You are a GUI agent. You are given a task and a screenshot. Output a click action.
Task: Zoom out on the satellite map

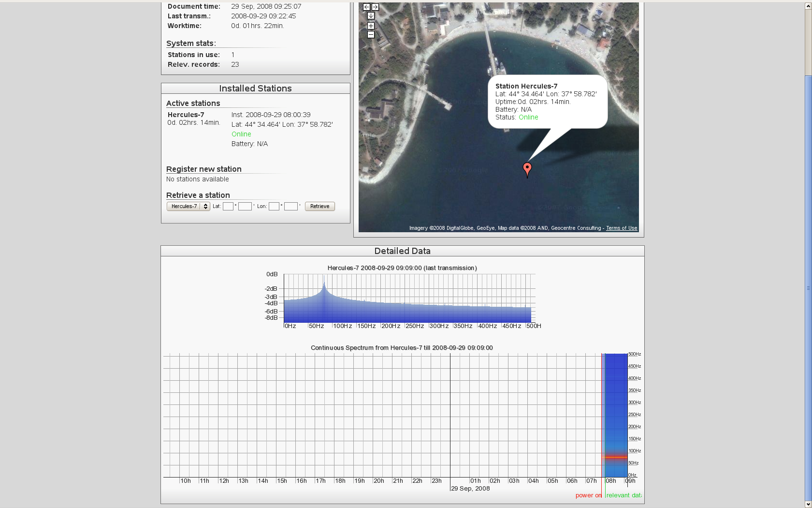tap(371, 35)
